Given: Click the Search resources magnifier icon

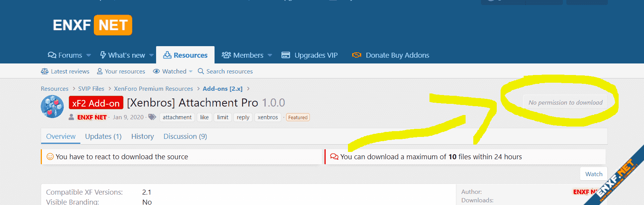Looking at the screenshot, I should coord(201,71).
